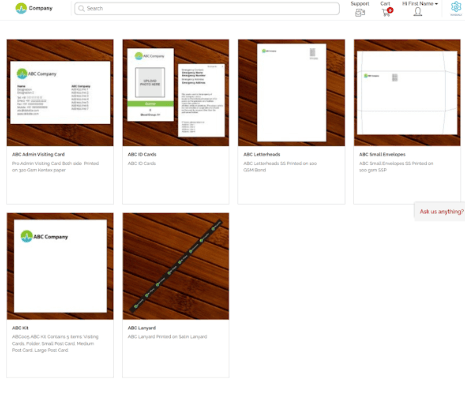Open the ABC Small Envelopes image
The image size is (465, 402).
[x=407, y=93]
